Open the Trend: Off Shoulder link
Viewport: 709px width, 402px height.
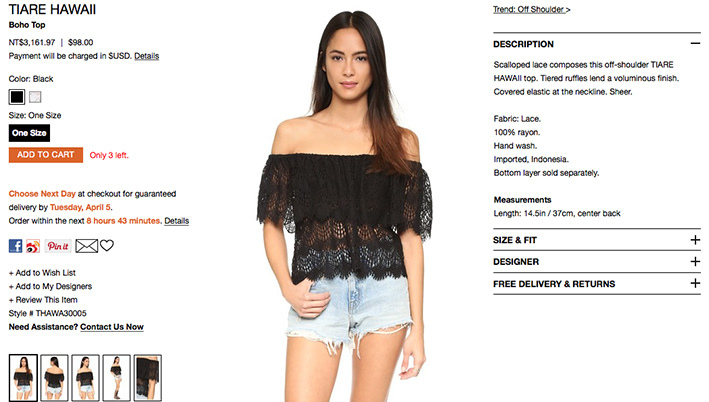(532, 9)
